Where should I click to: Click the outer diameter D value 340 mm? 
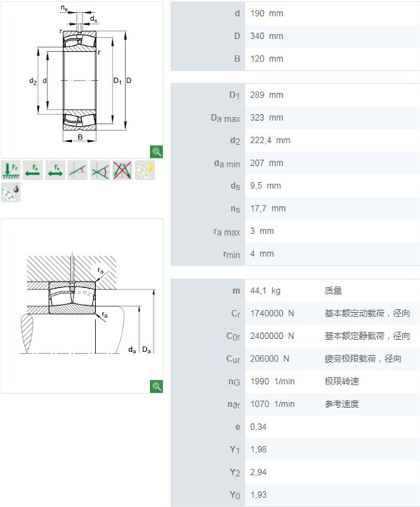pos(266,36)
